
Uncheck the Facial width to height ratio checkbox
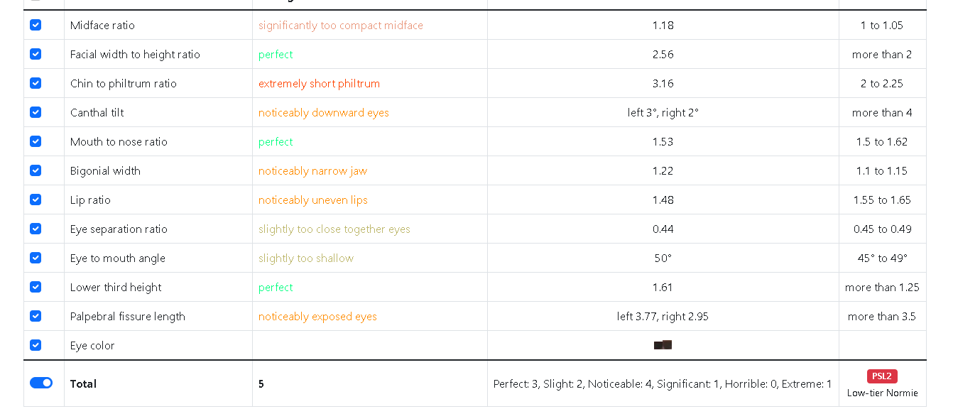pos(36,54)
